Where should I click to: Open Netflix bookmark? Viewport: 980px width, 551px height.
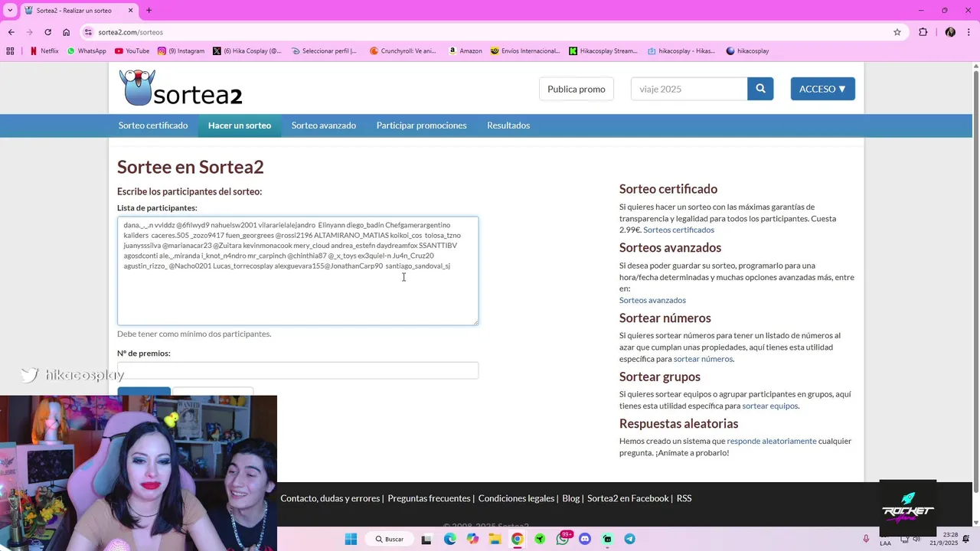44,51
